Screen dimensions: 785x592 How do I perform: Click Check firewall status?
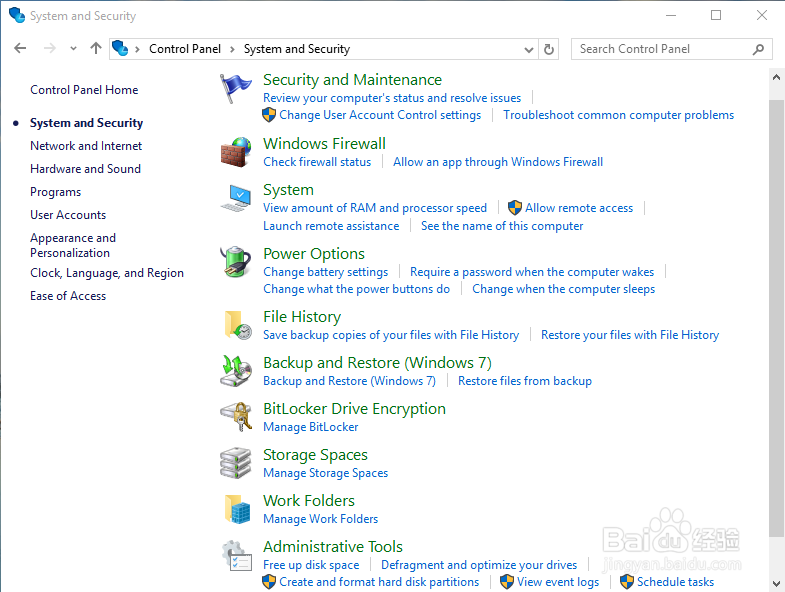coord(317,162)
